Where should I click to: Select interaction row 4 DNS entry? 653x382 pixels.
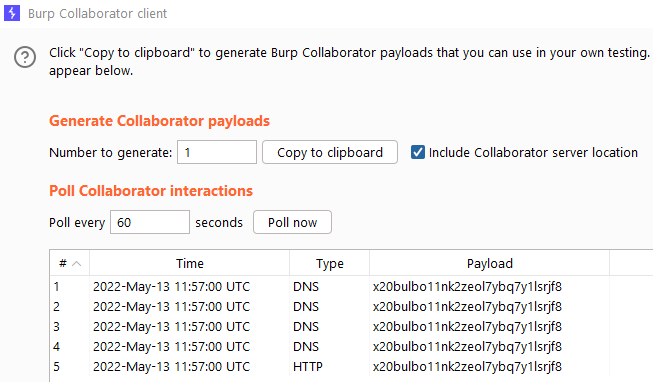pyautogui.click(x=351, y=347)
